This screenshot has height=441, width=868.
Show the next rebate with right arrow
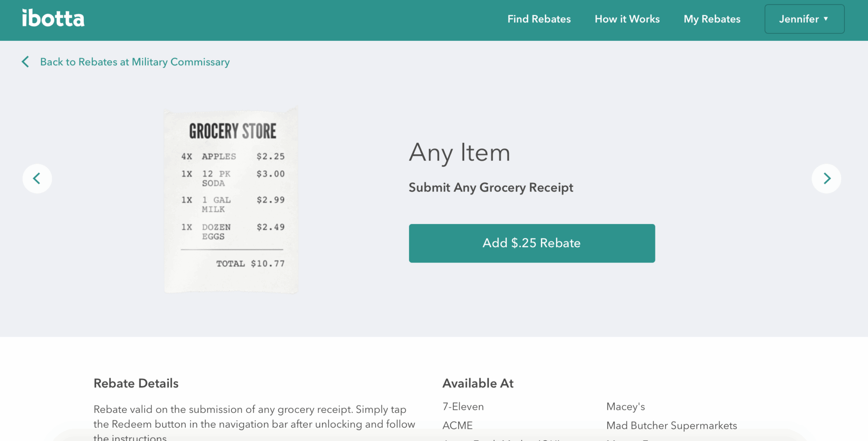pos(826,178)
